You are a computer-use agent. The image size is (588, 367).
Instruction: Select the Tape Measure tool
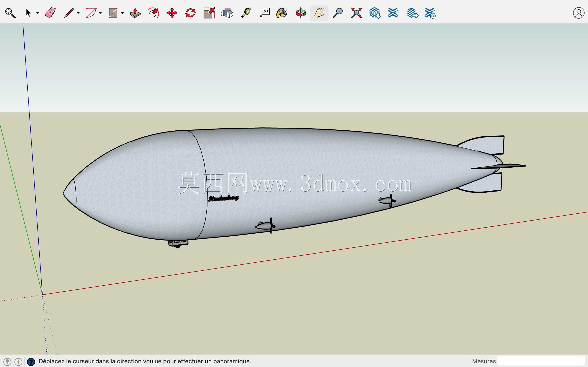pos(246,13)
